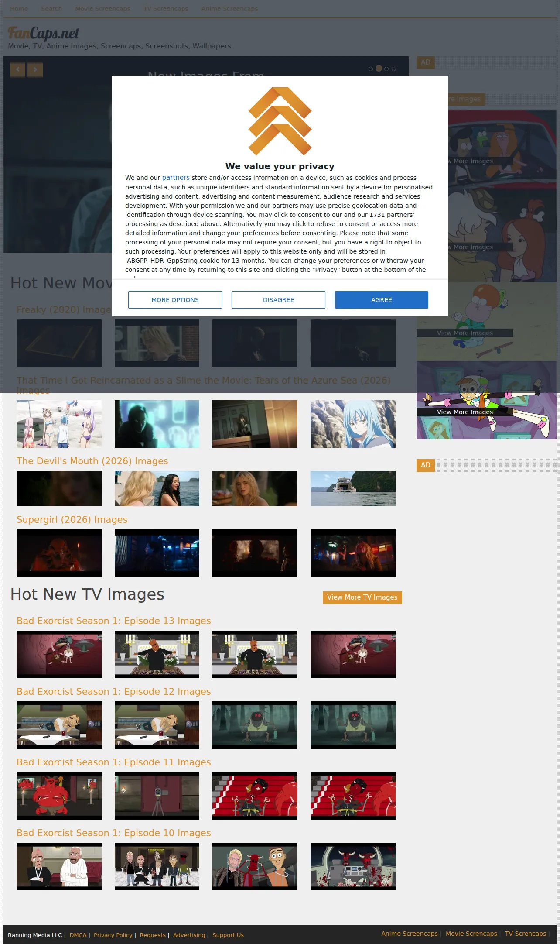
Task: Open the blue-haired character close-up thumbnail
Action: (x=353, y=424)
